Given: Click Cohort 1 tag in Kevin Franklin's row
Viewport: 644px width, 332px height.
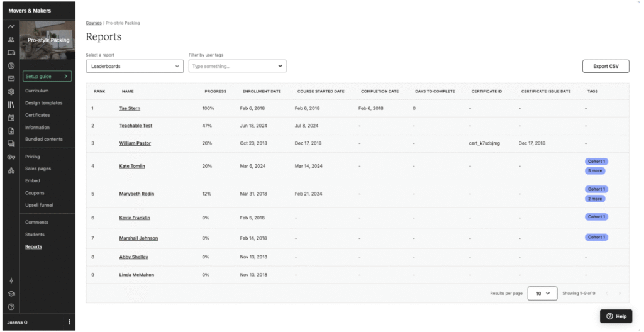Looking at the screenshot, I should pyautogui.click(x=596, y=217).
